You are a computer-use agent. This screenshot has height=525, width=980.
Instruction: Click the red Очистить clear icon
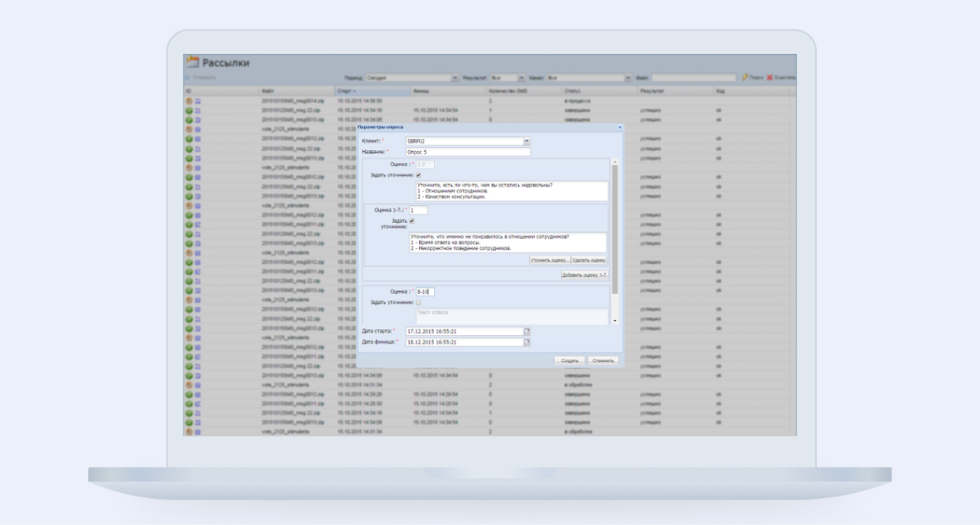[770, 78]
